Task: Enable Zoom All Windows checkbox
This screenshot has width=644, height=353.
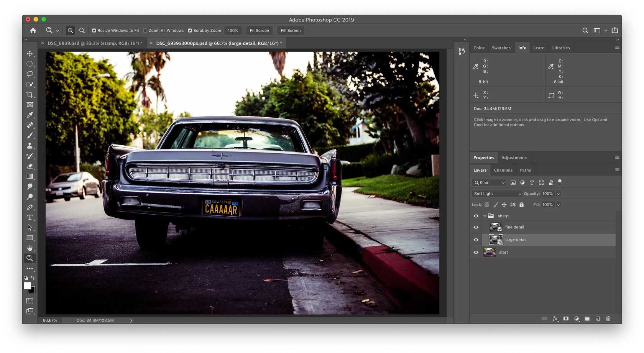Action: point(145,31)
